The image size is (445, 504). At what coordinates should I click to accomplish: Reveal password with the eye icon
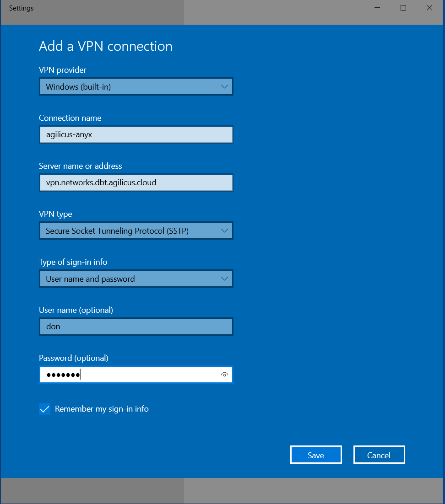click(x=224, y=375)
